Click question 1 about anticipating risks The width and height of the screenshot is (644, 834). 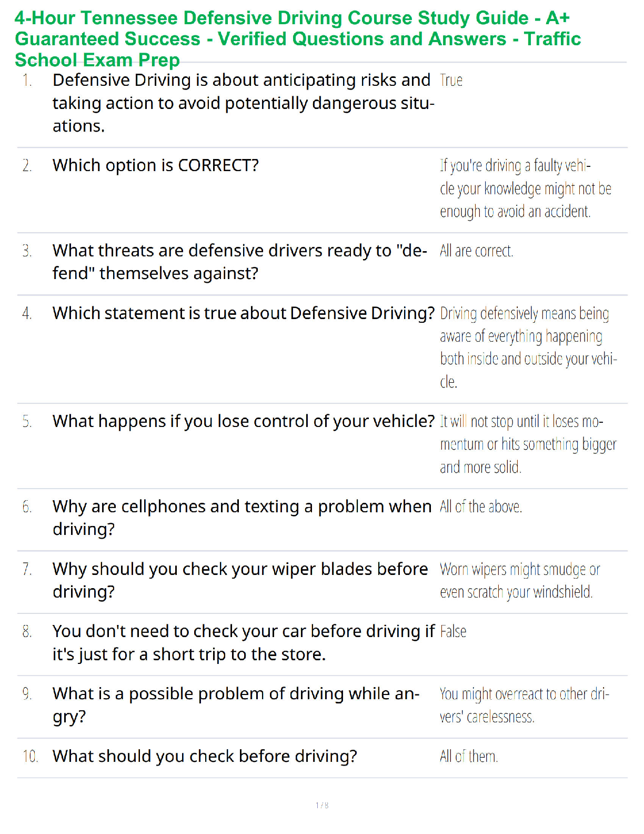[242, 103]
